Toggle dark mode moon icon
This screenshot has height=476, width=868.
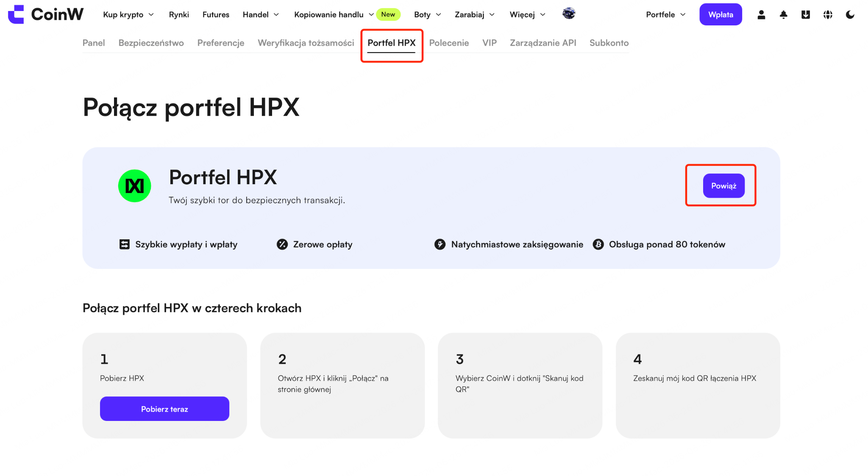(x=850, y=15)
